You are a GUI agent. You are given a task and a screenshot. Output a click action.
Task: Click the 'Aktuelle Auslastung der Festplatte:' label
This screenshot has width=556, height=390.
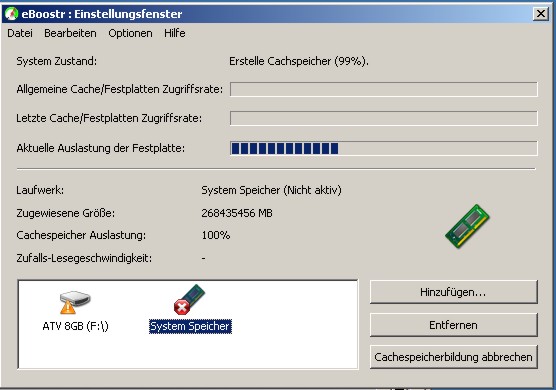click(x=101, y=148)
